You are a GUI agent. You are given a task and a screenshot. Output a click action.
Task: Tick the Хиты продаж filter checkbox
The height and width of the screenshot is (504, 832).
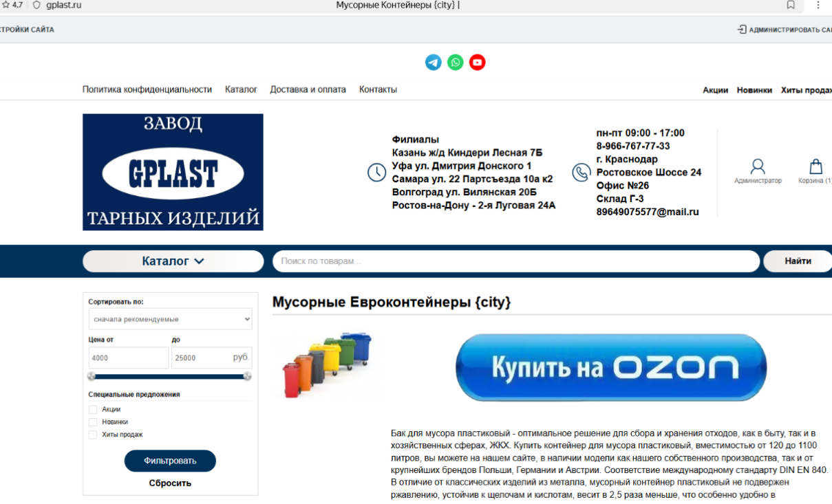pos(93,435)
